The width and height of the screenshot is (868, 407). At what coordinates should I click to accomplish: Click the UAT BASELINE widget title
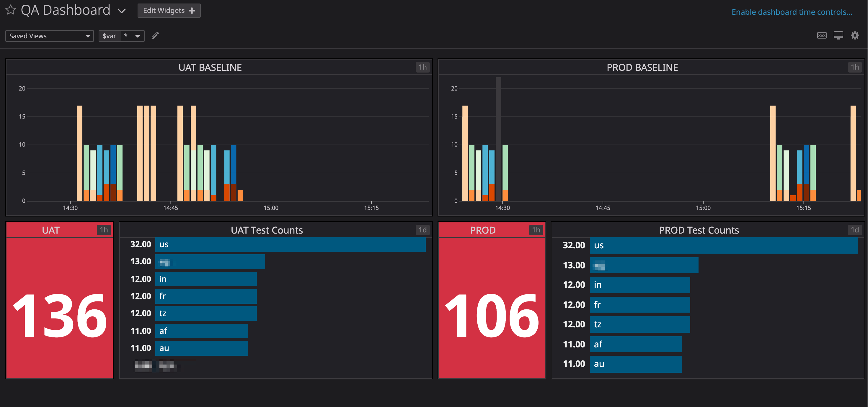(210, 67)
